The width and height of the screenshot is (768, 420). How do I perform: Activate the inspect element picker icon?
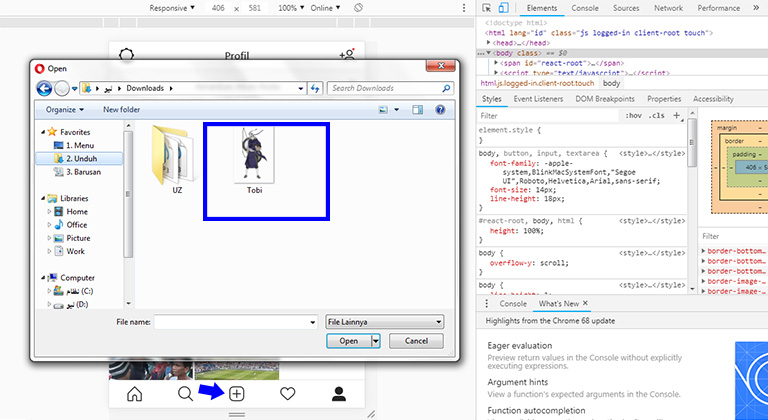487,8
